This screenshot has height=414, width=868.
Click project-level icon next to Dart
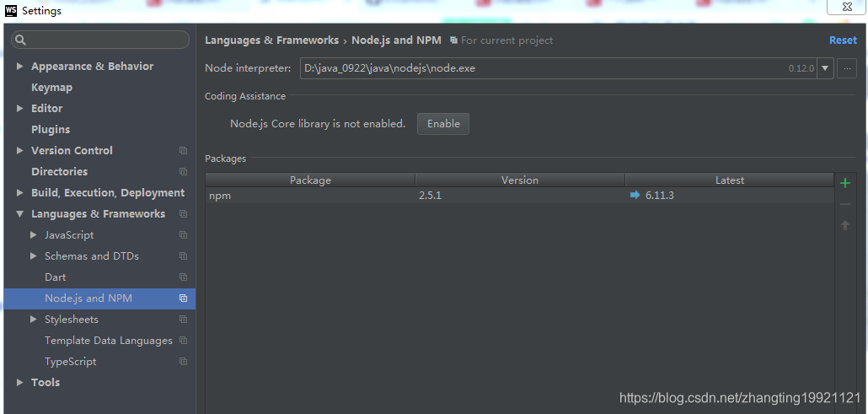coord(183,277)
